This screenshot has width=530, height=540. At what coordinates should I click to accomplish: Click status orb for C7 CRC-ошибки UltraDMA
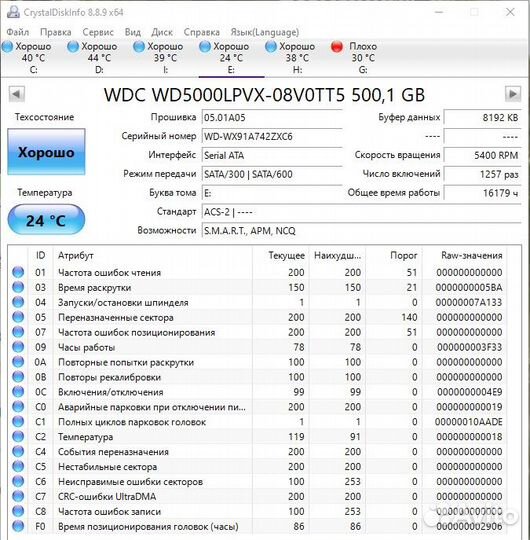[x=18, y=496]
